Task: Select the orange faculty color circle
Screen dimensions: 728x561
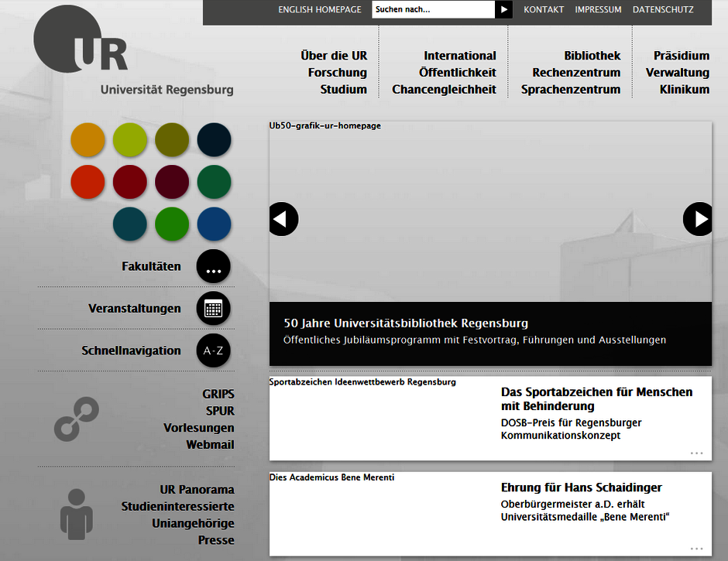Action: (x=88, y=140)
